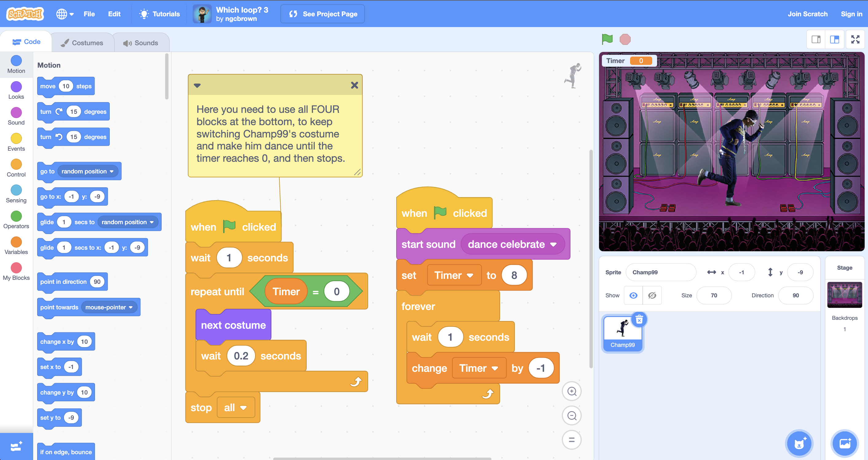Show the Champ99 sprite with eye icon

click(633, 295)
